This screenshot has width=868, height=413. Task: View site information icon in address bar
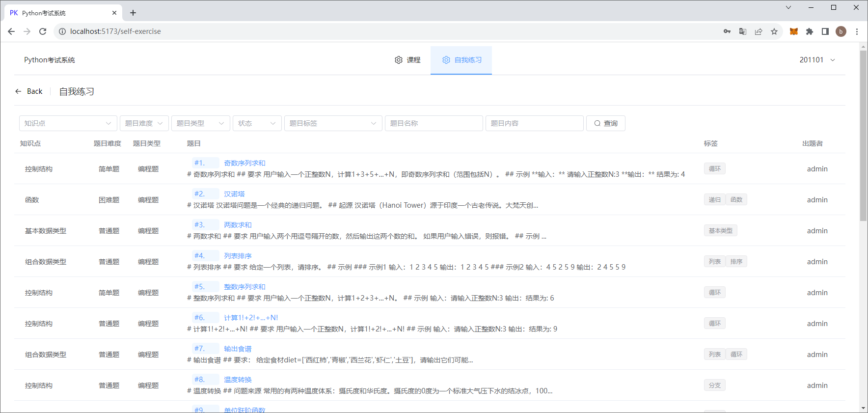(62, 31)
